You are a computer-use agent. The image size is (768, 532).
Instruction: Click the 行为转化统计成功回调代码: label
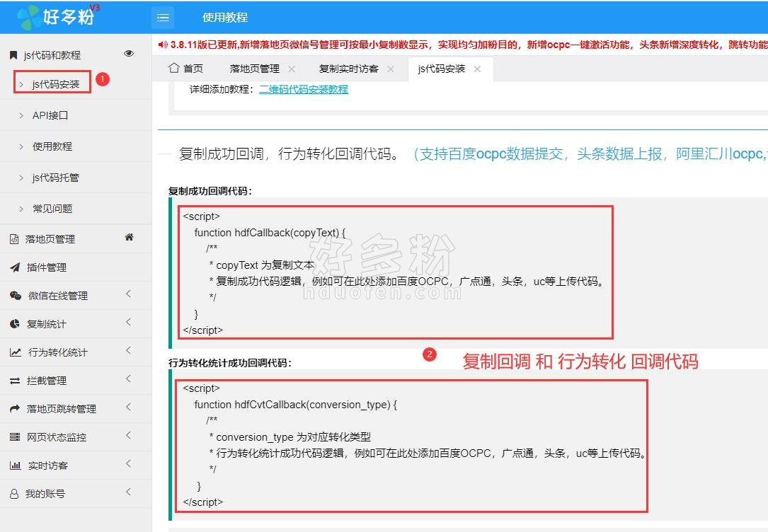pyautogui.click(x=230, y=363)
